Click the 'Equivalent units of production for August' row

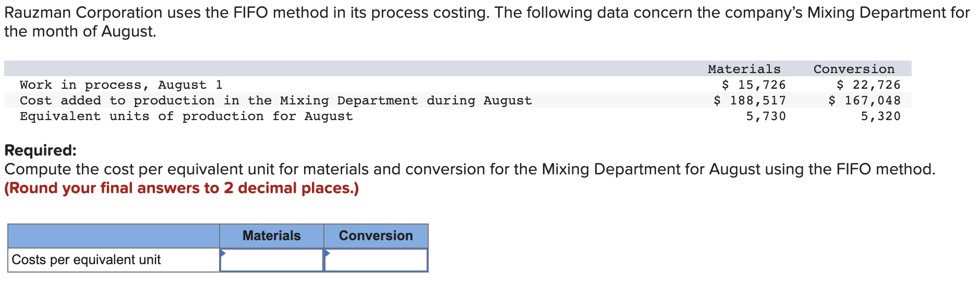point(458,116)
